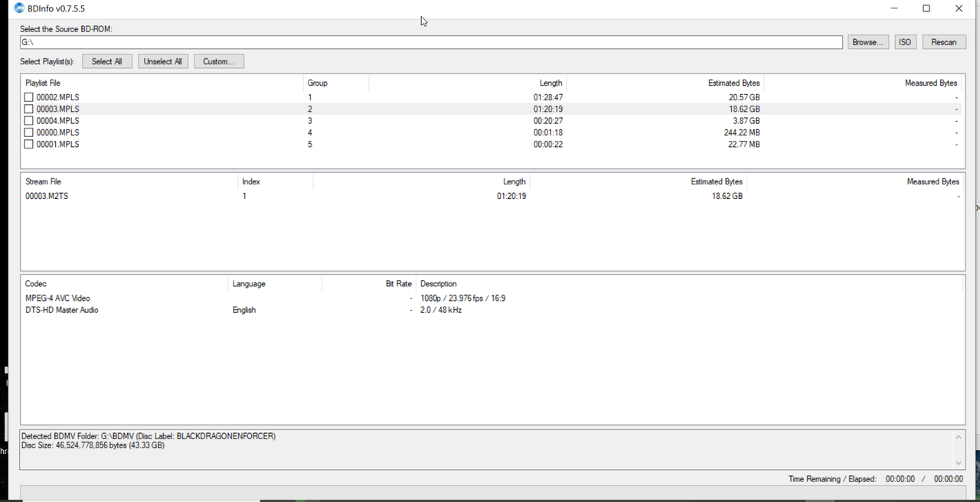Click the 01:28:47 length value

(x=548, y=97)
